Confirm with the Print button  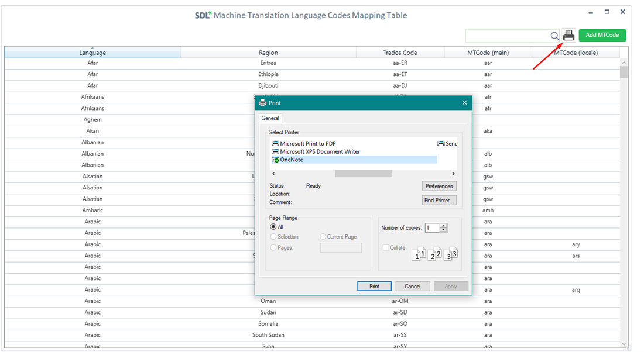[x=374, y=287]
